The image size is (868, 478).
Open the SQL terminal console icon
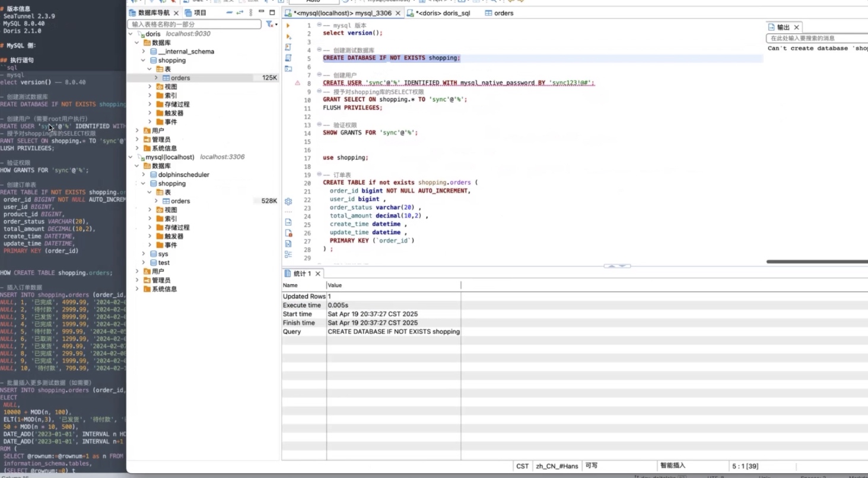288,69
